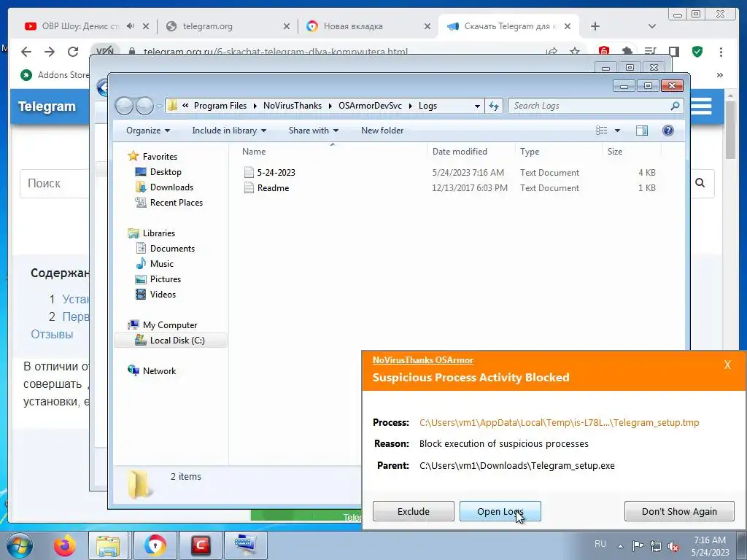Select Скачать Telegram для tab

click(x=509, y=26)
